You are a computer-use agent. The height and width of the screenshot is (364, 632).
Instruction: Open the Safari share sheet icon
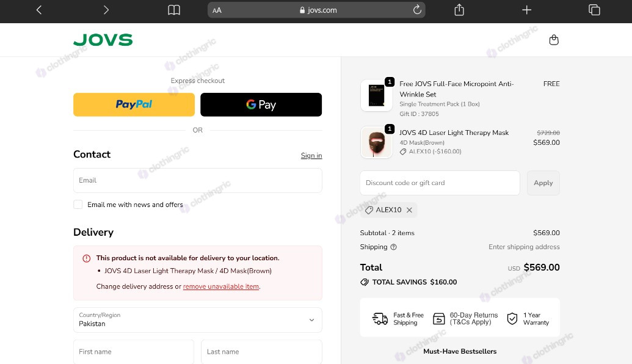pos(459,10)
